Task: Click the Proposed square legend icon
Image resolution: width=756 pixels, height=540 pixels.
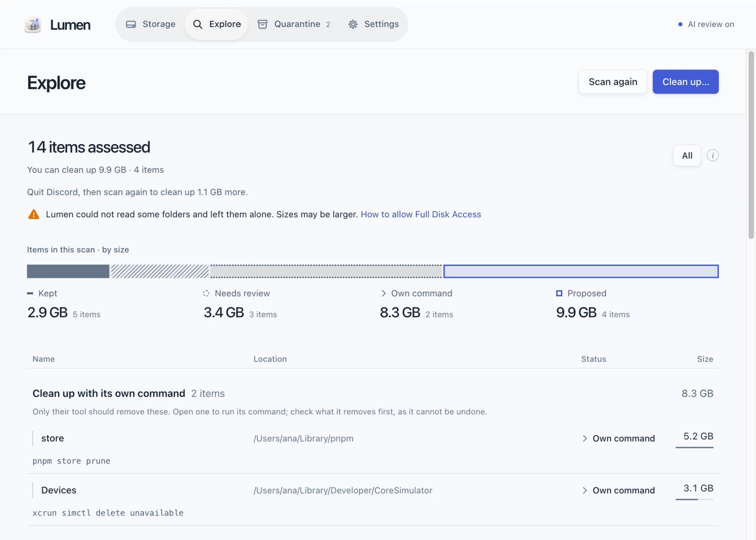Action: pos(559,293)
